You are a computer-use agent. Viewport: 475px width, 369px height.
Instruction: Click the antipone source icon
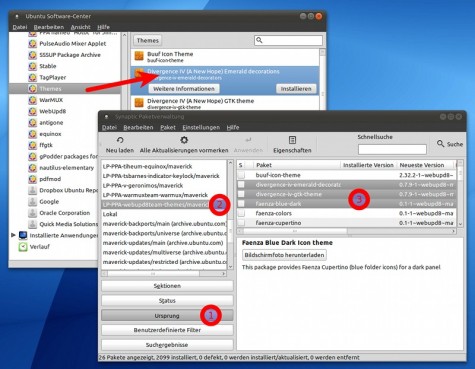click(x=32, y=123)
